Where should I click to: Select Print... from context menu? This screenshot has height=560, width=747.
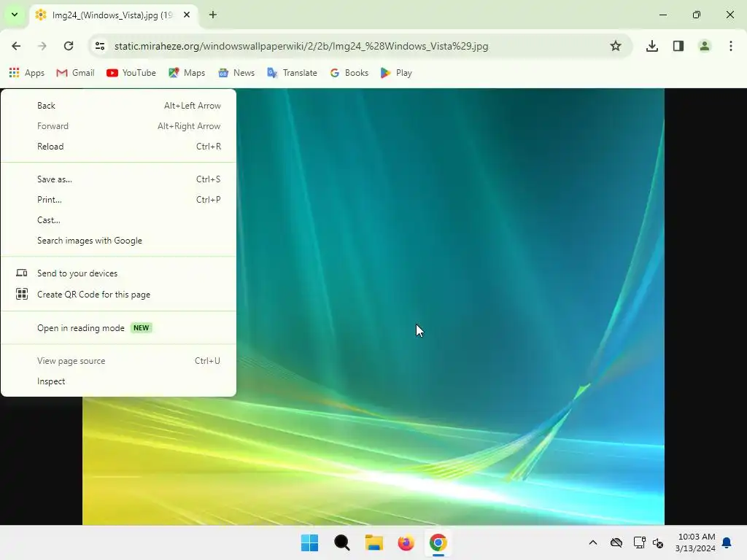pos(119,200)
